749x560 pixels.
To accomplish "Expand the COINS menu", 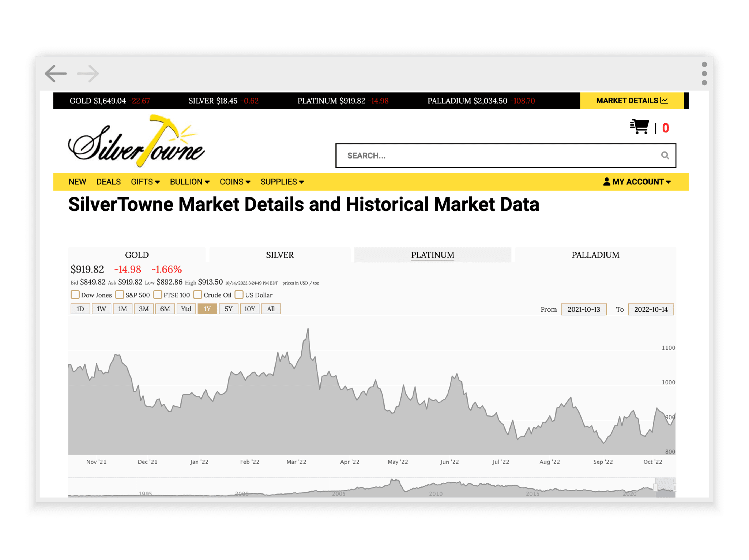I will pos(235,181).
